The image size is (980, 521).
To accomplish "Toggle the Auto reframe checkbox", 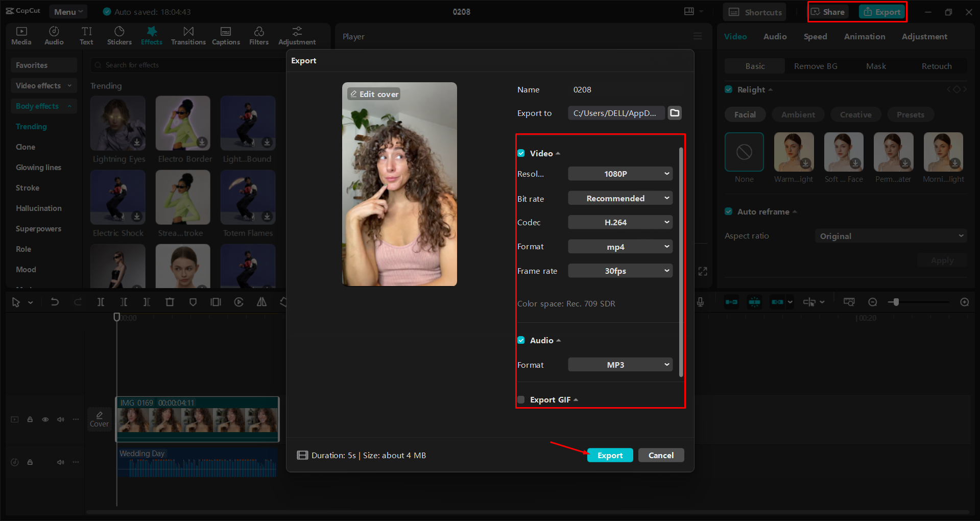I will (x=728, y=211).
